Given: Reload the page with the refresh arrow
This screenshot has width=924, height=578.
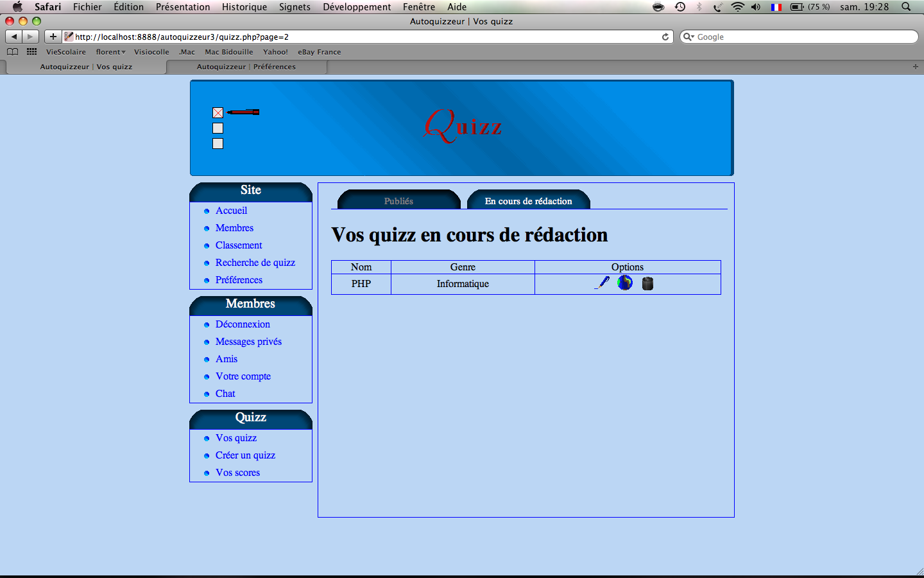Looking at the screenshot, I should [665, 37].
